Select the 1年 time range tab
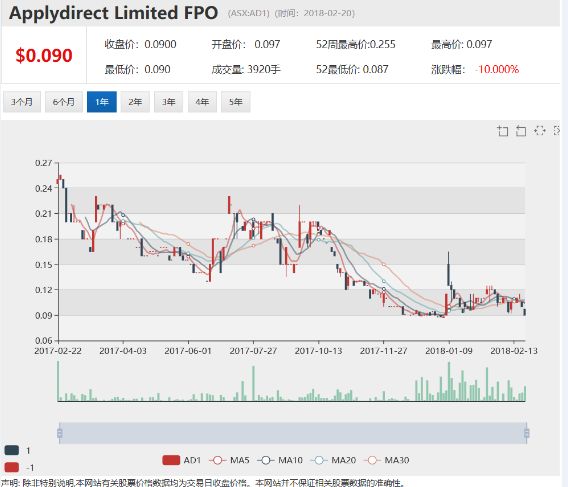Image resolution: width=568 pixels, height=487 pixels. (x=102, y=102)
